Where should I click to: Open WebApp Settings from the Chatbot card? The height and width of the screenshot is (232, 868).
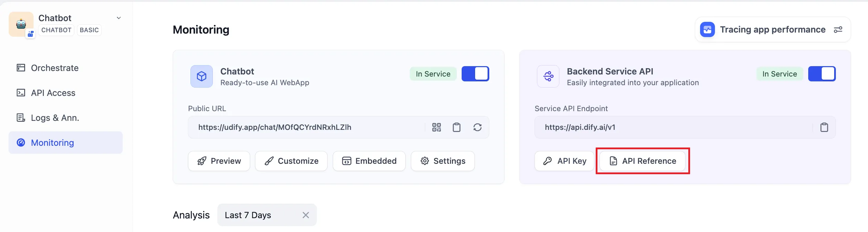(443, 161)
